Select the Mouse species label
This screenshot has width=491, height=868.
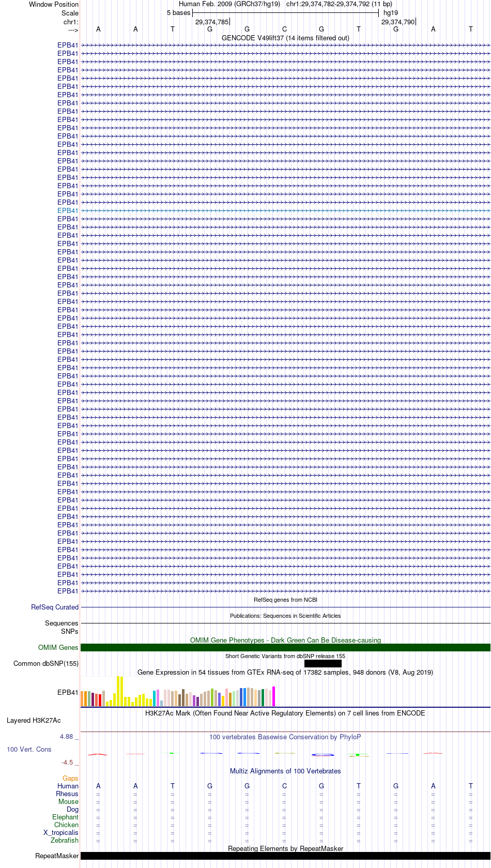68,801
